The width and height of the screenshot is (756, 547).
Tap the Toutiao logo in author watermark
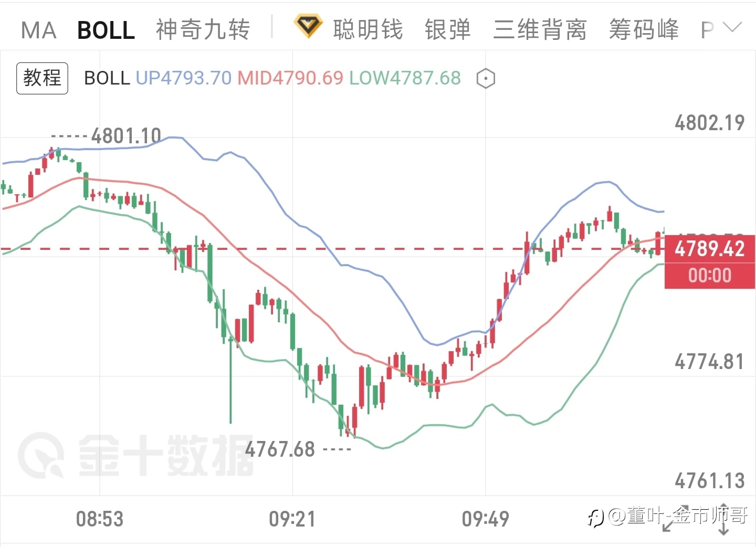pos(595,518)
